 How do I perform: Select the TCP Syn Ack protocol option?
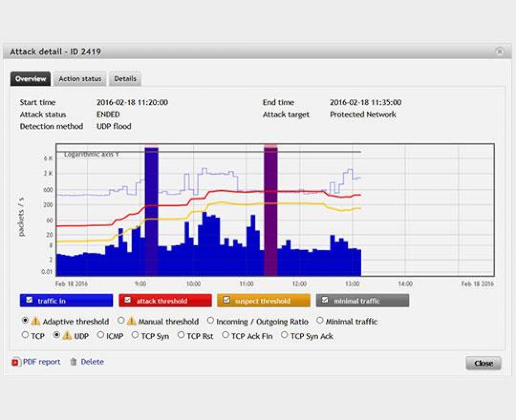[x=284, y=335]
